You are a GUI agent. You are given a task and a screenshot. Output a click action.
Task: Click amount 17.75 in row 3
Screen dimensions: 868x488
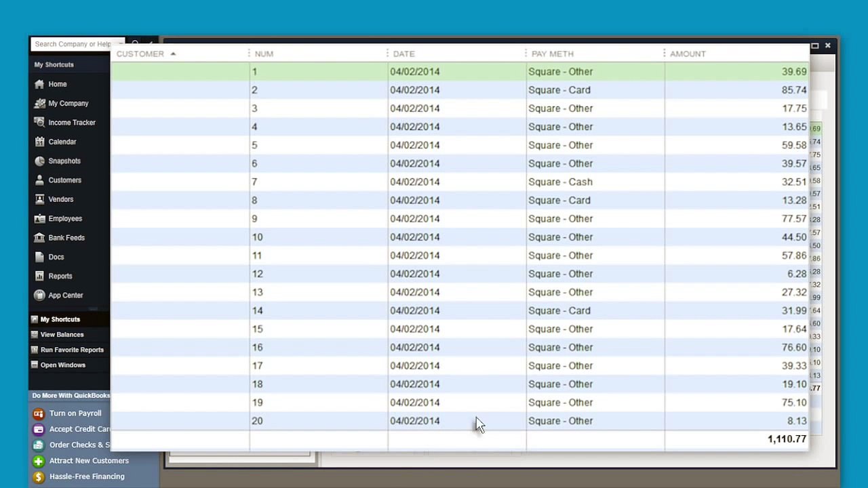pos(793,108)
